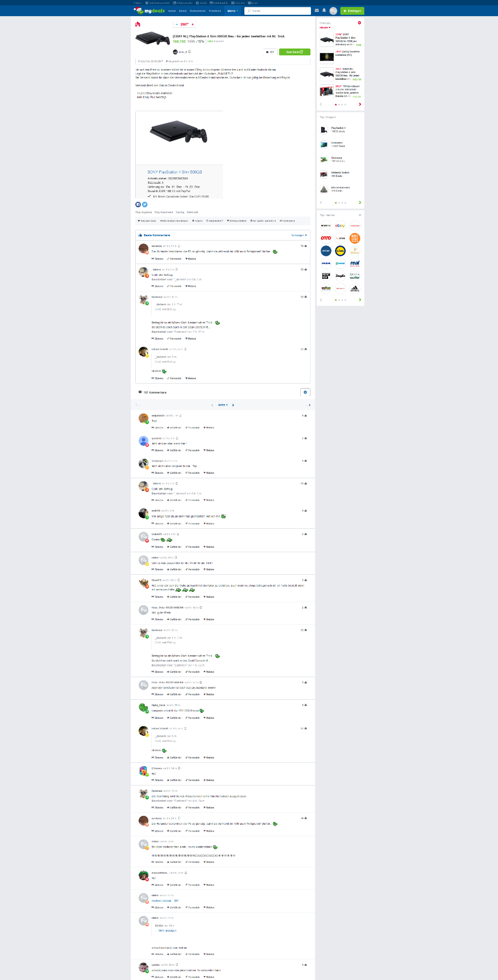Open the notifications bell
The image size is (498, 980).
coord(324,10)
